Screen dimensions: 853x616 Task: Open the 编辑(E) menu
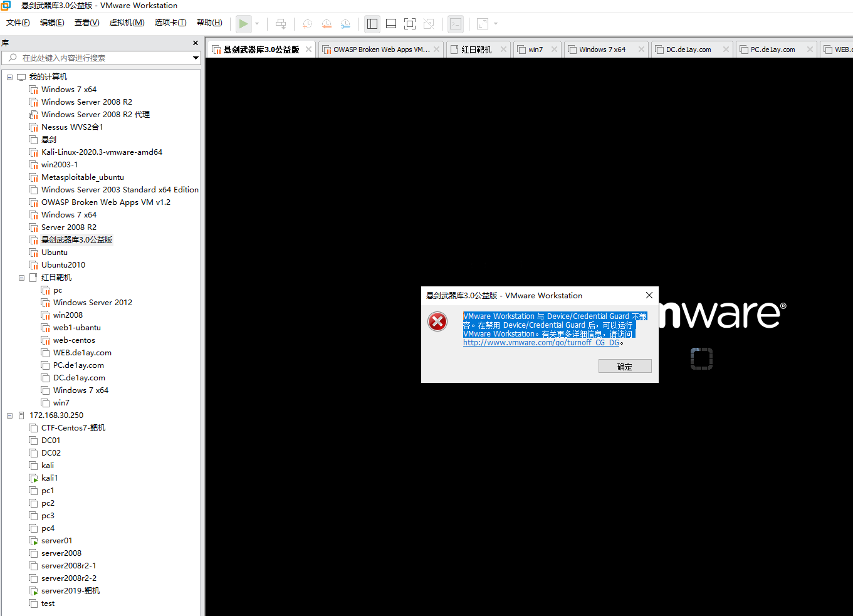coord(52,23)
